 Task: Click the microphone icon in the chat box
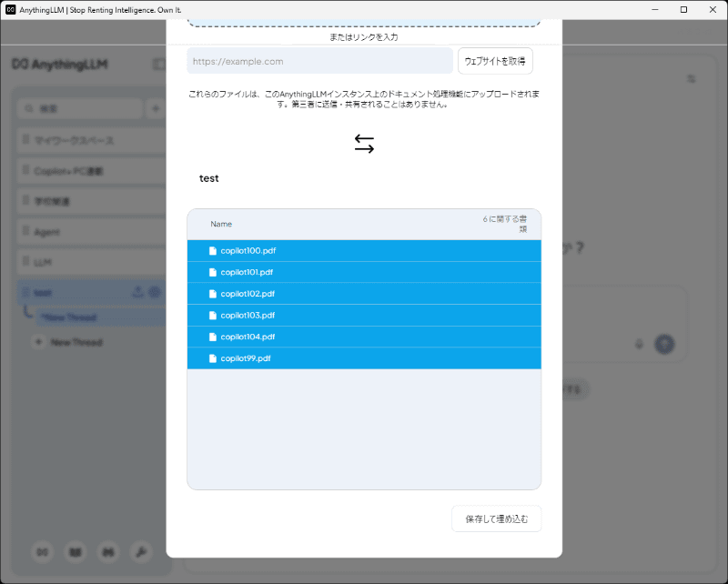(x=640, y=344)
